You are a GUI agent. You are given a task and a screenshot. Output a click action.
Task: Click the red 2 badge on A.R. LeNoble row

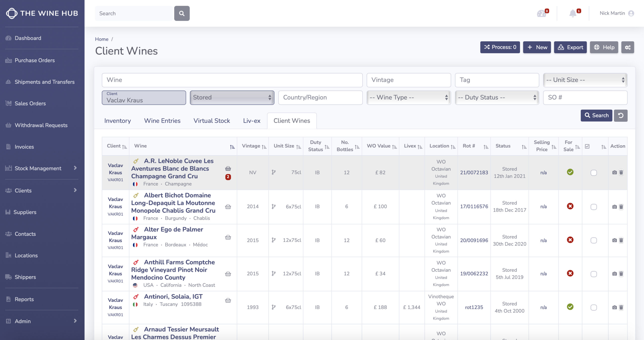pyautogui.click(x=228, y=177)
